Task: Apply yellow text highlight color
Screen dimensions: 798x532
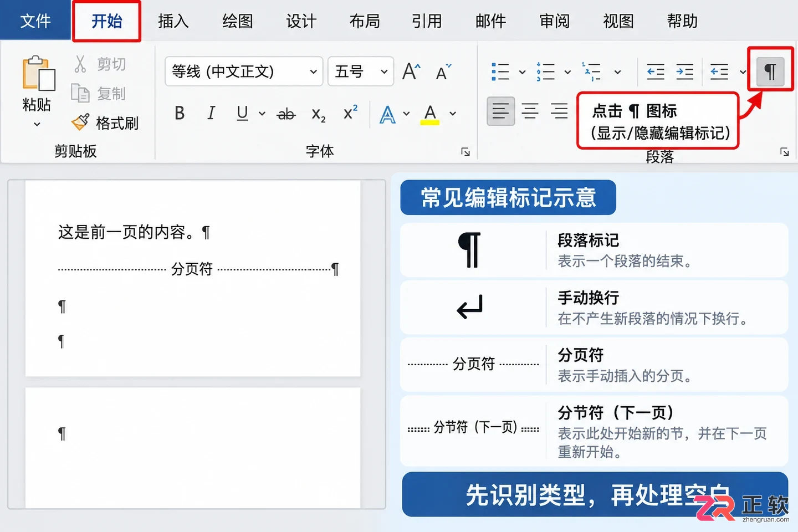Action: [x=430, y=115]
